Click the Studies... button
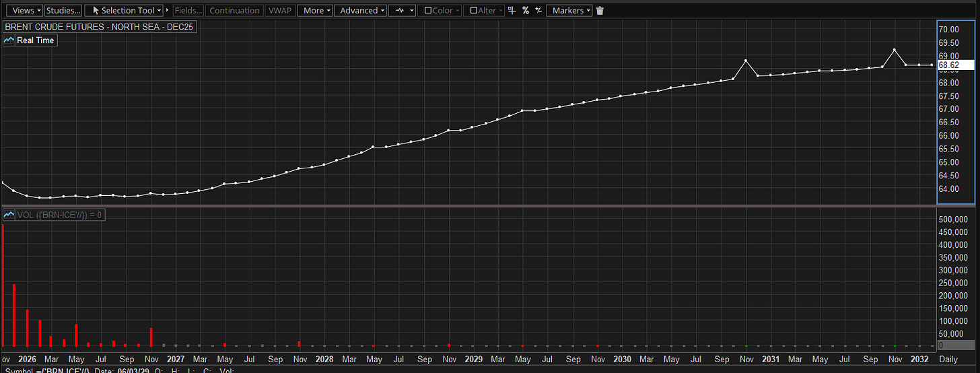The width and height of the screenshot is (980, 373). (63, 11)
